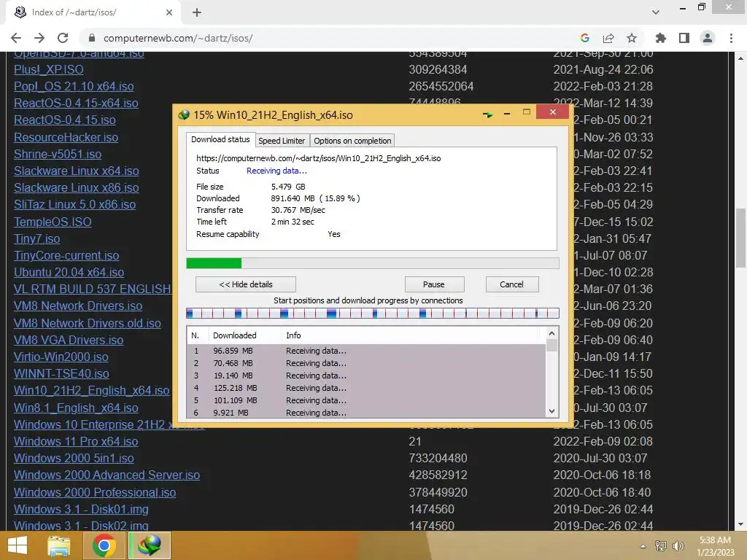The width and height of the screenshot is (747, 560).
Task: Click the page scrollbar down arrow
Action: click(x=741, y=525)
